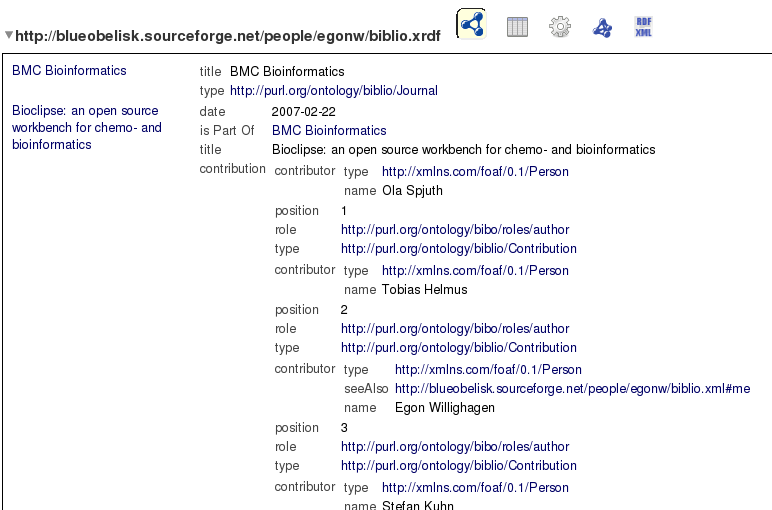
Task: Switch to the table view icon
Action: click(517, 27)
